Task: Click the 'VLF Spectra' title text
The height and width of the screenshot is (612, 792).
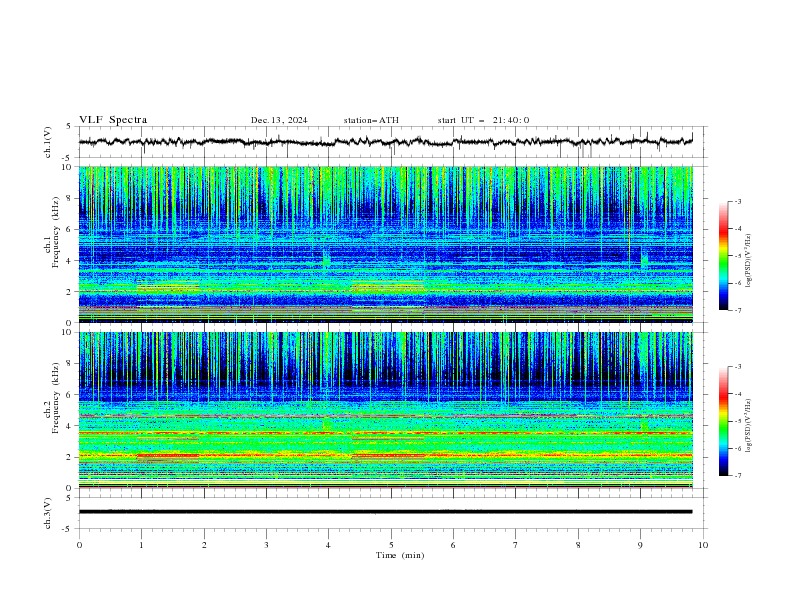Action: 113,120
